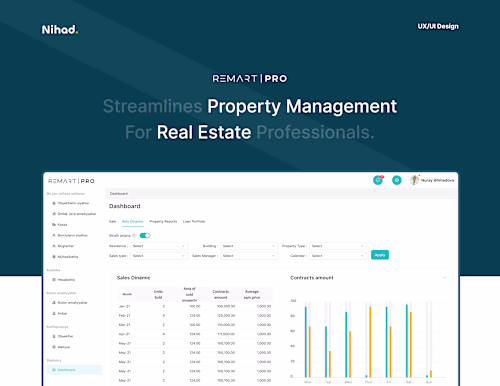The height and width of the screenshot is (386, 500).
Task: Select the Apr-21 table row cell
Action: pyautogui.click(x=124, y=334)
